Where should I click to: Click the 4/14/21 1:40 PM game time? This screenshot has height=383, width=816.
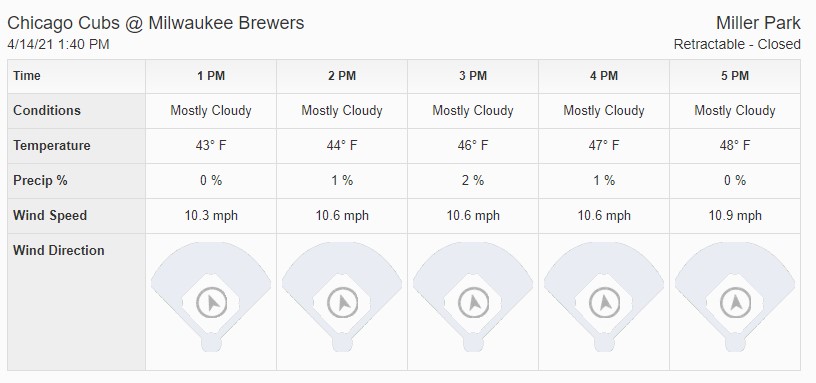tap(58, 44)
